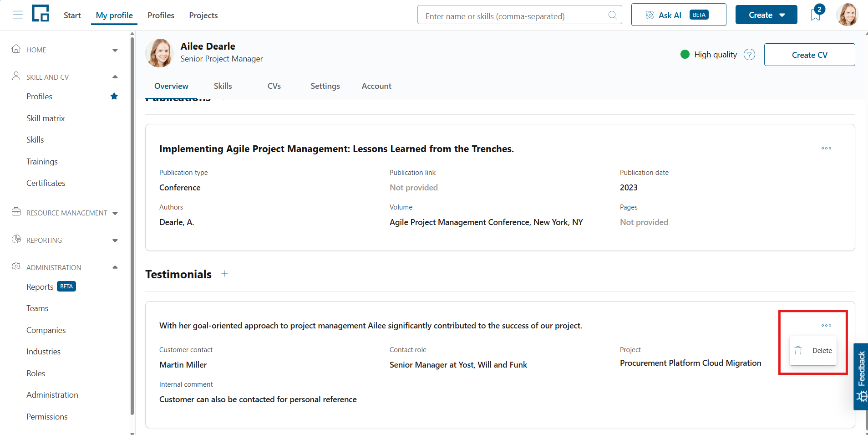Image resolution: width=868 pixels, height=435 pixels.
Task: Open the hamburger navigation menu
Action: pos(18,15)
